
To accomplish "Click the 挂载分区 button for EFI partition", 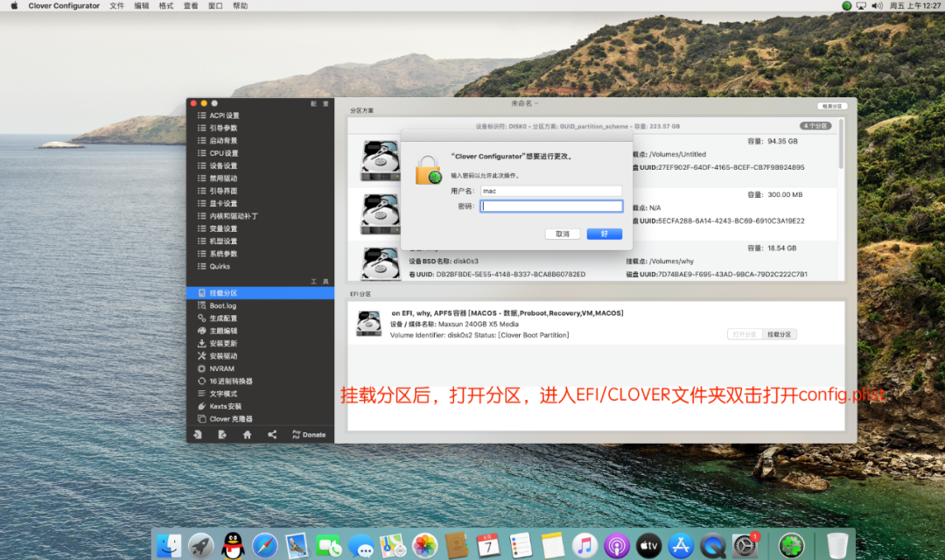I will [x=780, y=334].
